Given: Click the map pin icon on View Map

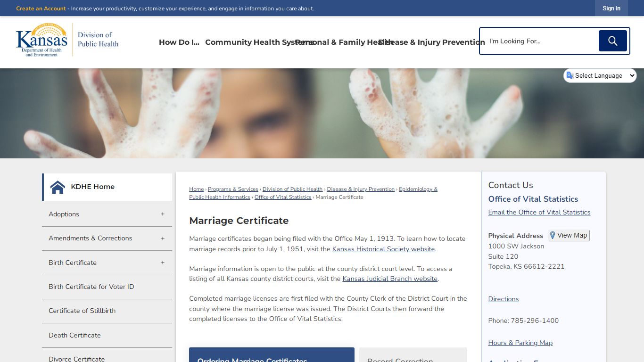Looking at the screenshot, I should coord(553,235).
